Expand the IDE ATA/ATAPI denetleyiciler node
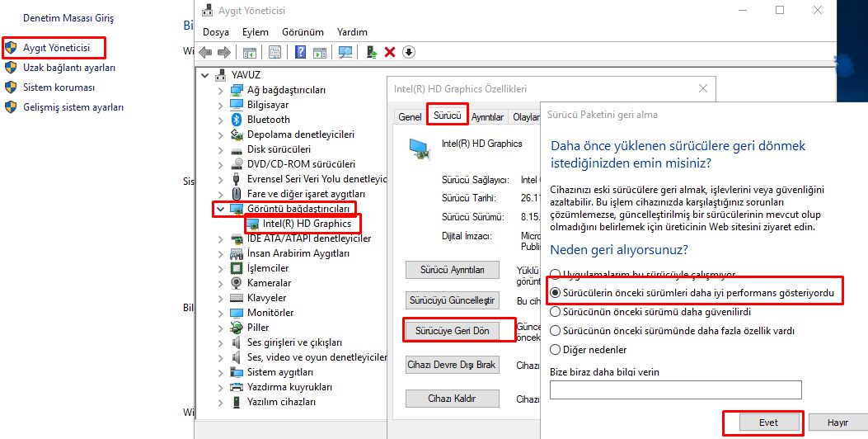This screenshot has height=439, width=868. click(221, 239)
